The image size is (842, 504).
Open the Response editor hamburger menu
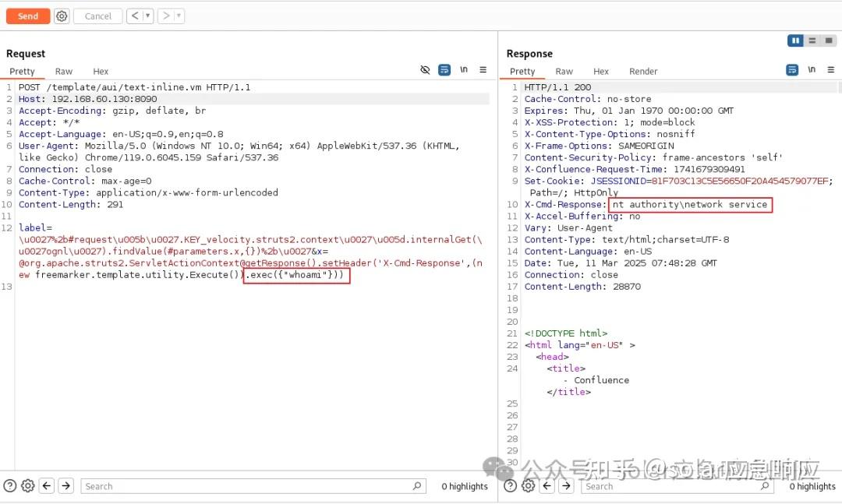coord(830,69)
